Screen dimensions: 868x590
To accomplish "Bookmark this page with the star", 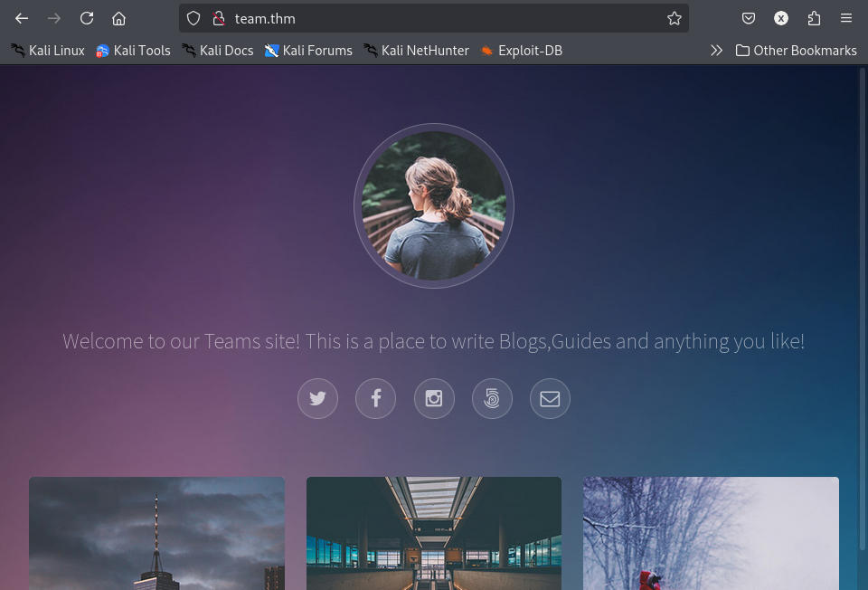I will coord(674,18).
